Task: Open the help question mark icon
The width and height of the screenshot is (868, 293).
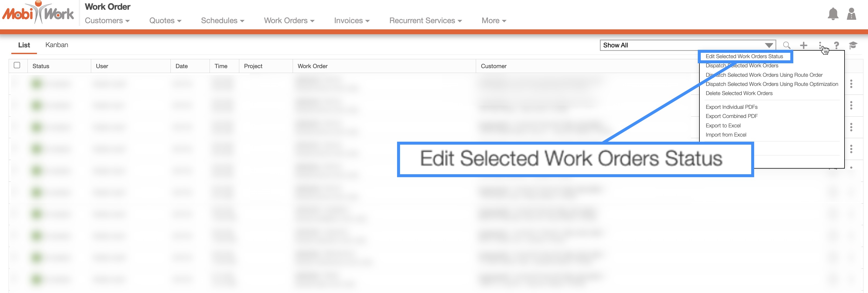Action: coord(836,45)
